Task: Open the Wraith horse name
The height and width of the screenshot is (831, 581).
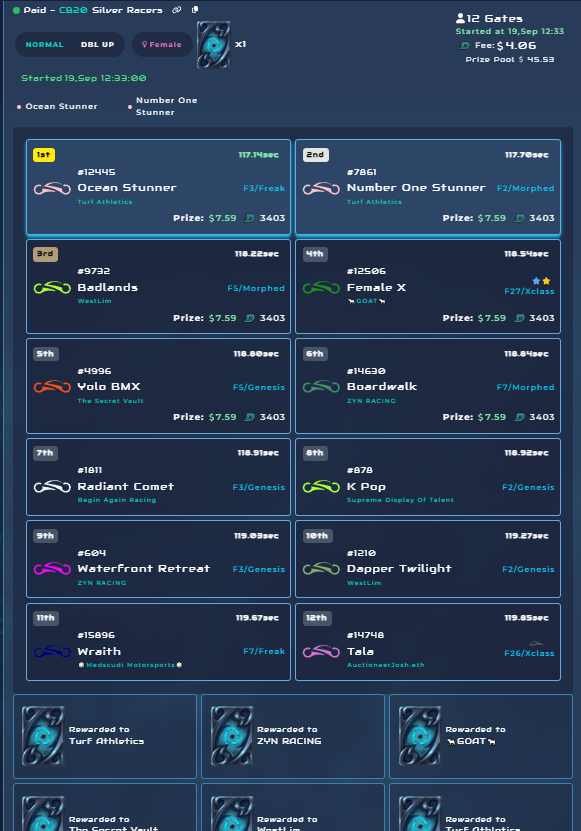Action: point(99,651)
